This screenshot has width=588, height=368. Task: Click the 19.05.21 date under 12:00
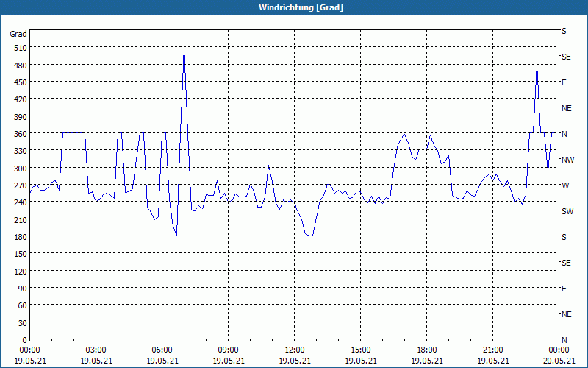click(295, 361)
